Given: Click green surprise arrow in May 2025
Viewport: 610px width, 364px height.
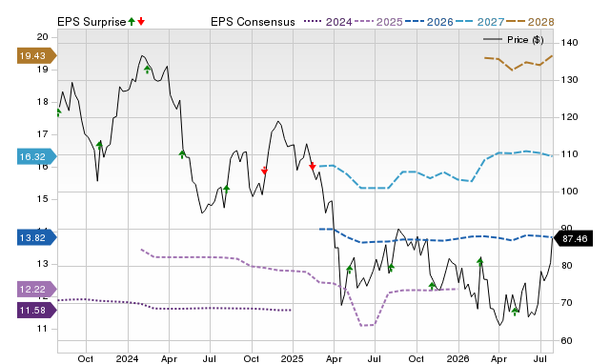Looking at the screenshot, I should point(350,269).
